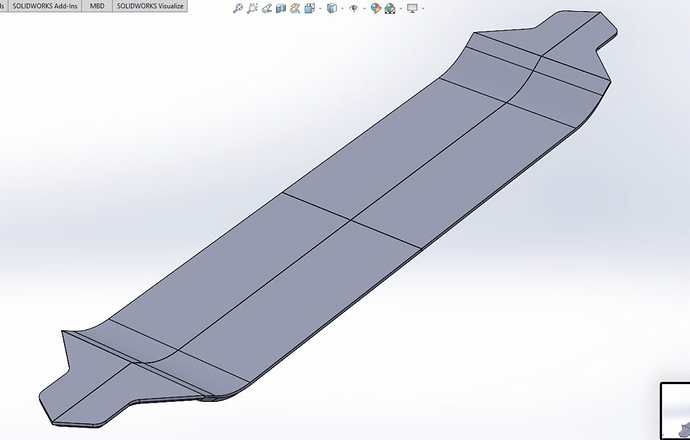Screen dimensions: 690x440
Task: Expand the View Orientation dropdown arrow
Action: click(319, 8)
